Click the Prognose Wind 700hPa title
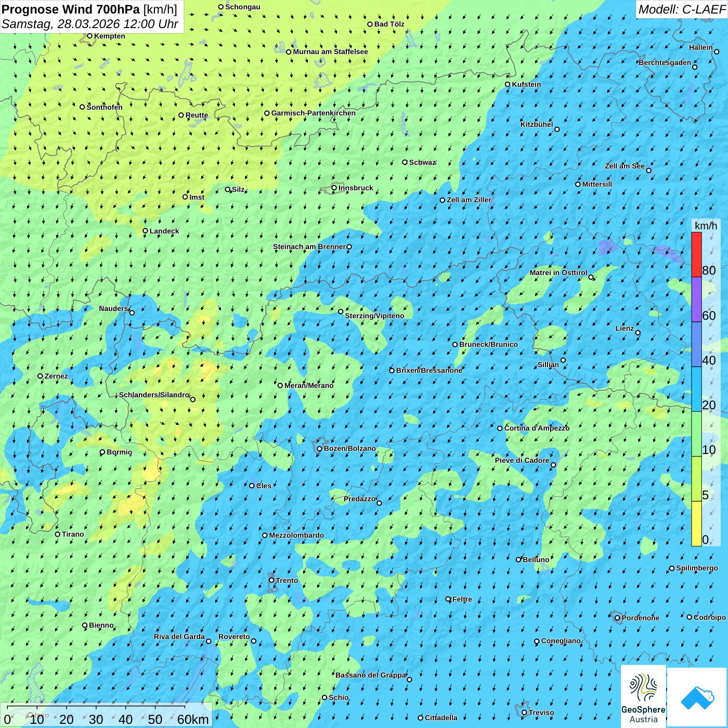Viewport: 728px width, 728px height. click(89, 9)
